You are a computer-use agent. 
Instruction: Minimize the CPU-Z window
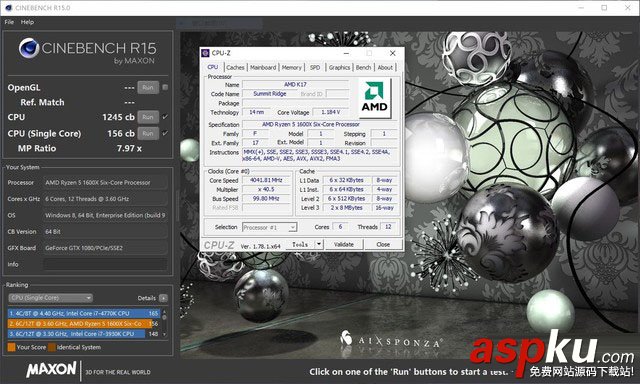(346, 53)
